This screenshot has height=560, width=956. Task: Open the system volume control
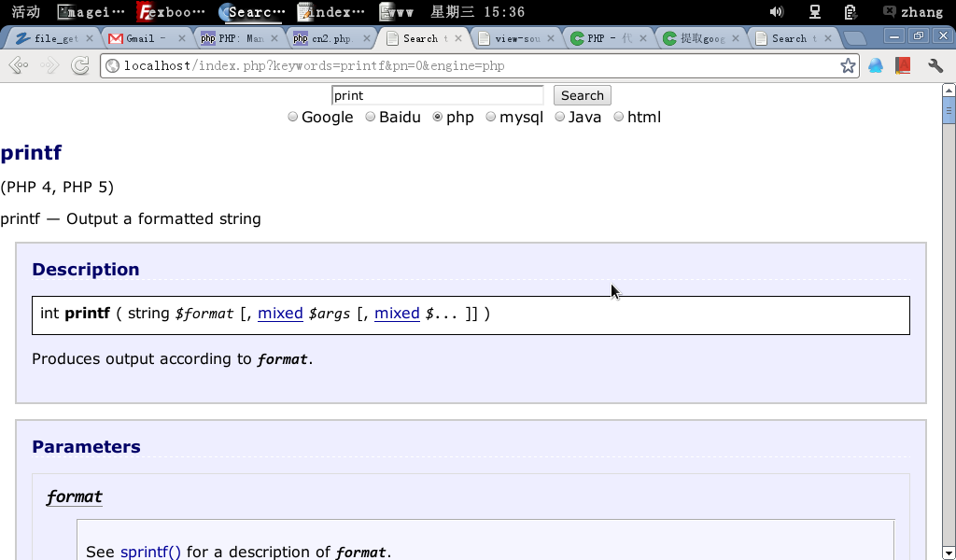(x=776, y=12)
